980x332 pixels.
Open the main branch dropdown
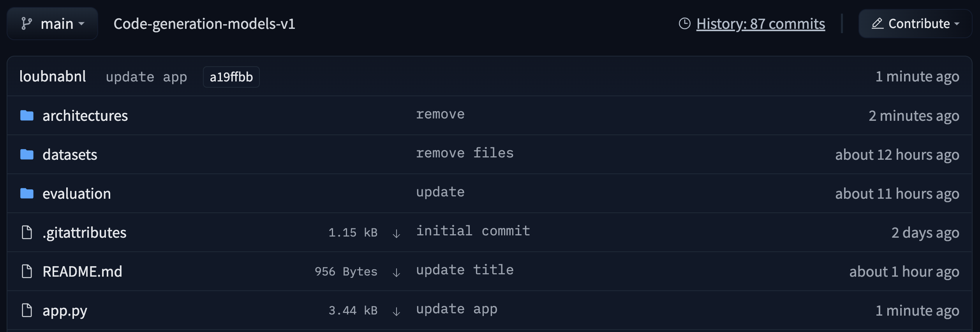[x=53, y=24]
